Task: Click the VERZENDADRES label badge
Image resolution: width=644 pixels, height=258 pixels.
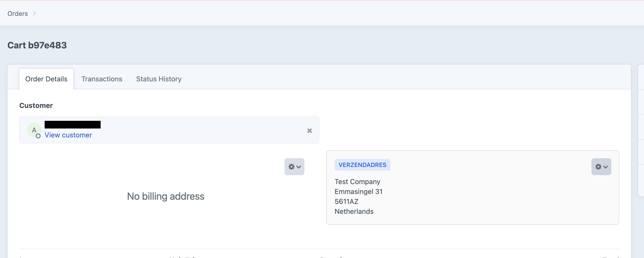Action: (x=362, y=165)
